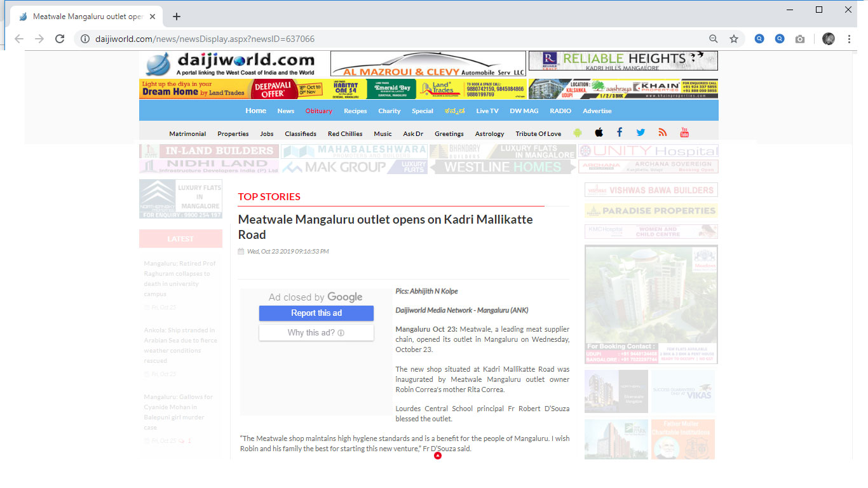Reload the daijiworld page
The height and width of the screenshot is (488, 868).
60,39
